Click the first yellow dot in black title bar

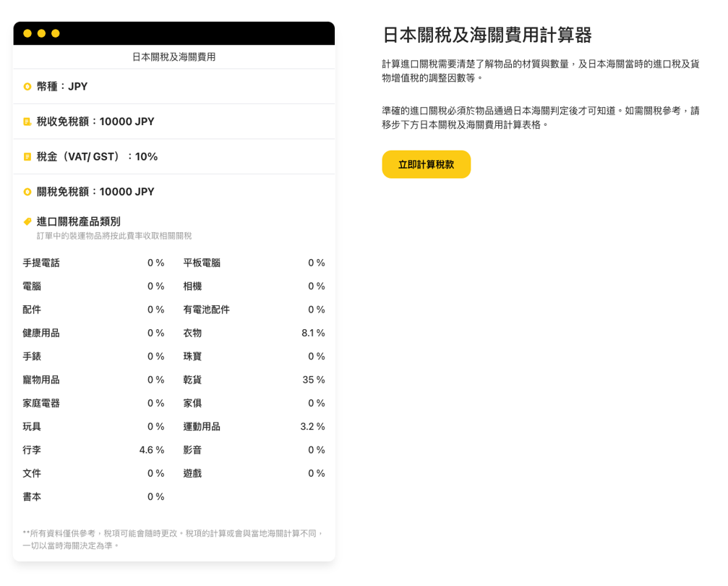click(x=27, y=33)
